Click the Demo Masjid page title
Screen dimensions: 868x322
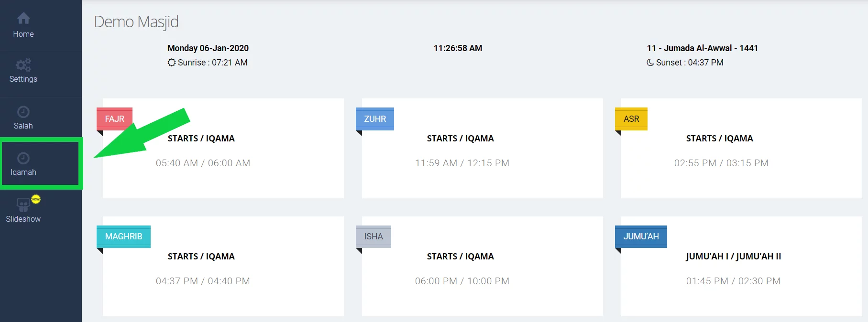pyautogui.click(x=136, y=22)
